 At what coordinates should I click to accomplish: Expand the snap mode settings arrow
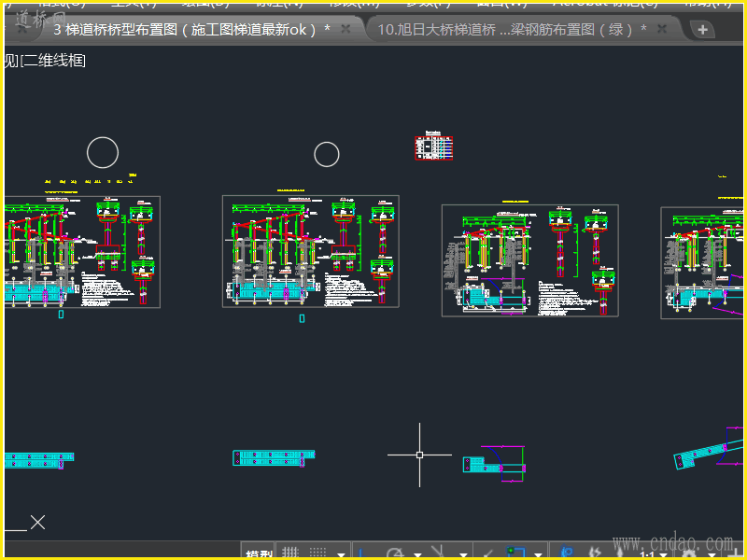click(341, 554)
